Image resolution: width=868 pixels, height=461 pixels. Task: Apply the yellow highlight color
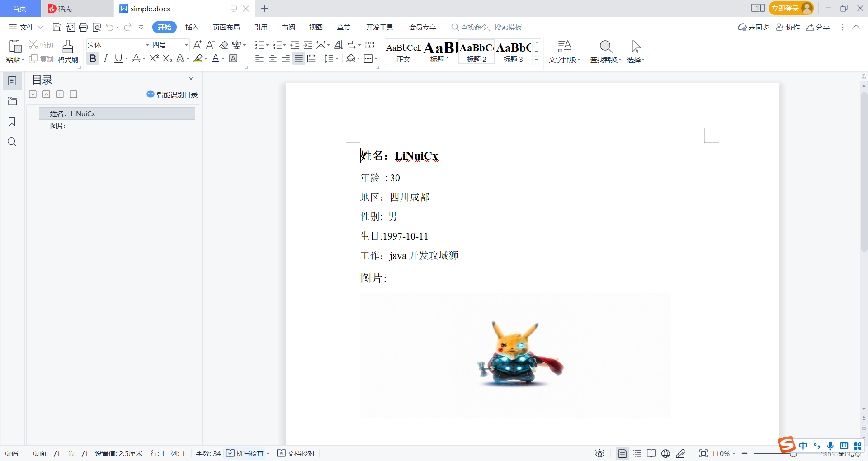198,58
